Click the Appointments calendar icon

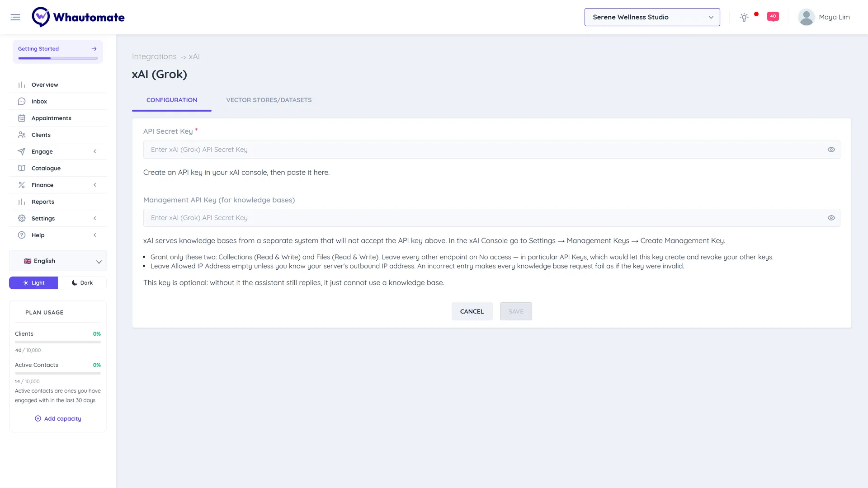(x=22, y=118)
